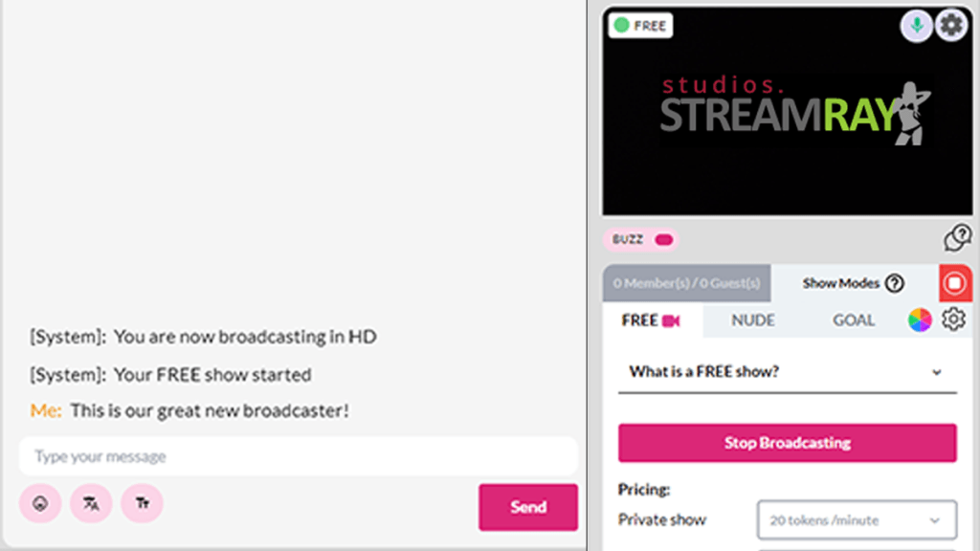This screenshot has height=551, width=980.
Task: Open show mode settings gear
Action: click(954, 320)
